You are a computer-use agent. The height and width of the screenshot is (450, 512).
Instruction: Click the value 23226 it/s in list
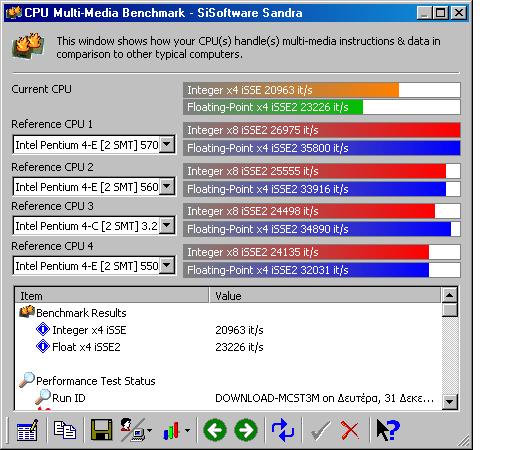(239, 347)
